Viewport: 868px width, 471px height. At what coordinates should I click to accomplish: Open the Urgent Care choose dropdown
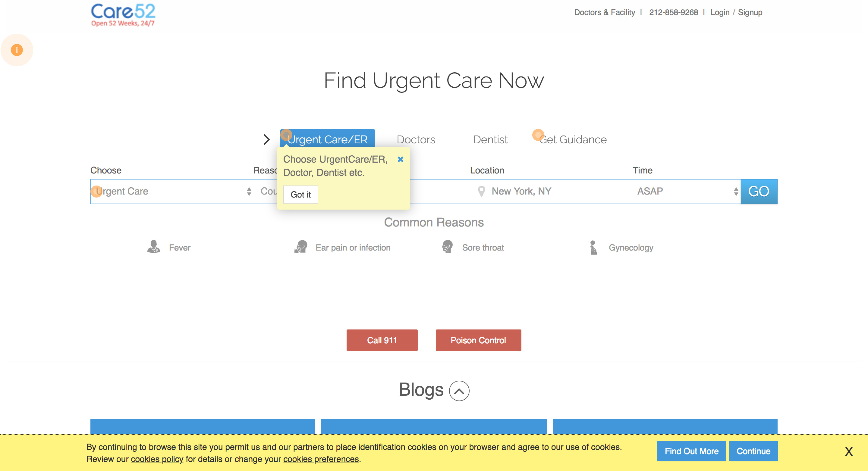click(172, 191)
